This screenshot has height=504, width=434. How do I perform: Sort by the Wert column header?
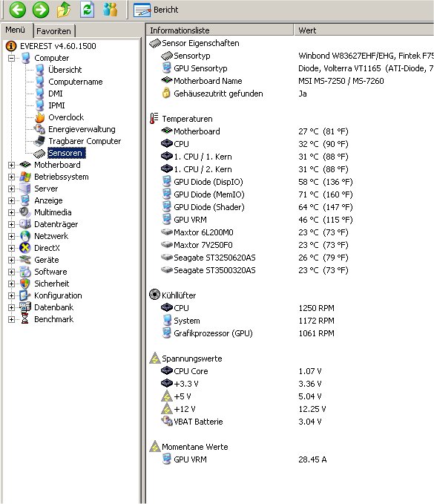point(364,30)
